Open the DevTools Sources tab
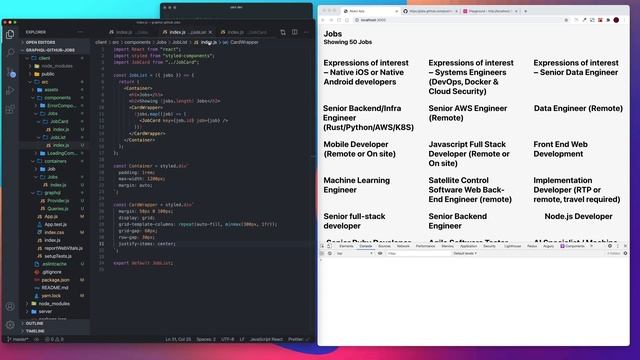Viewport: 640px width, 360px height. click(384, 246)
